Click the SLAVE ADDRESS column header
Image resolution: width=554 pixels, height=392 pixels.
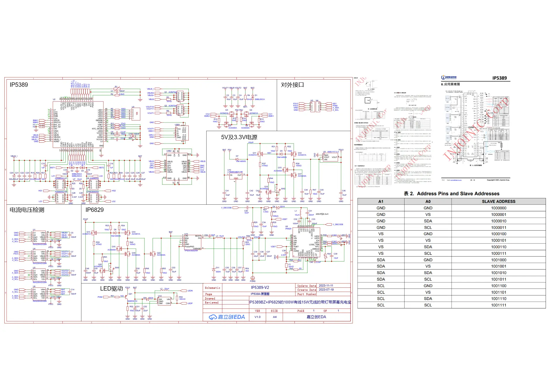coord(499,201)
